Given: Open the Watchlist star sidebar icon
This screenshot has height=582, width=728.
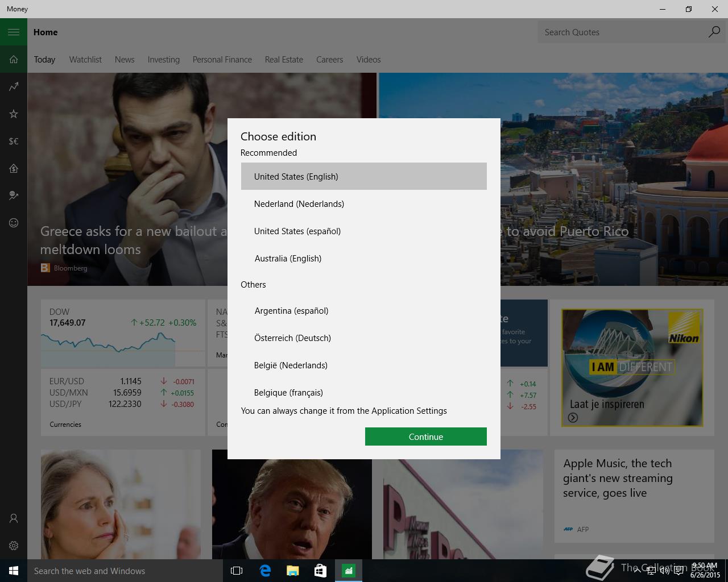Looking at the screenshot, I should coord(14,114).
